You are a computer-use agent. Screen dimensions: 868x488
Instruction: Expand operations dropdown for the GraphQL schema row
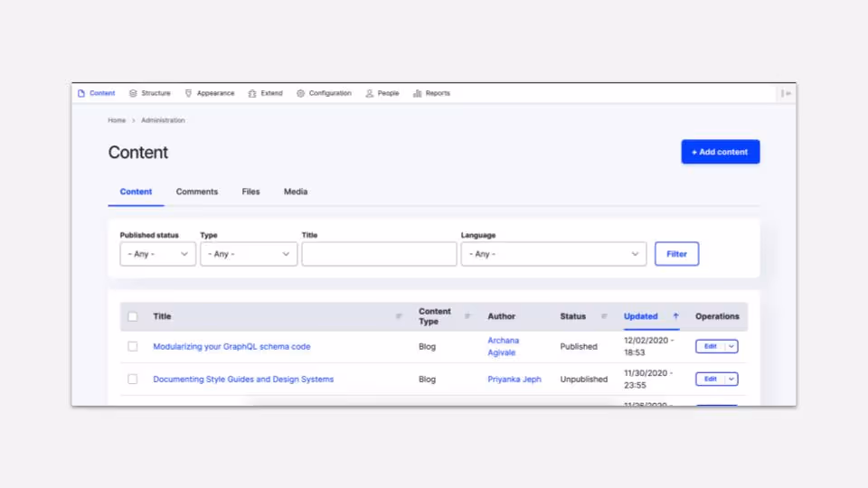pos(731,346)
